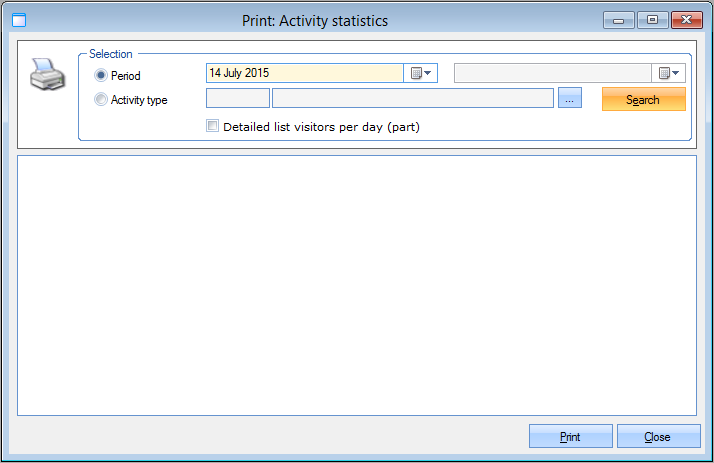Screen dimensions: 714x463
Task: Click the orange Search button
Action: click(643, 99)
